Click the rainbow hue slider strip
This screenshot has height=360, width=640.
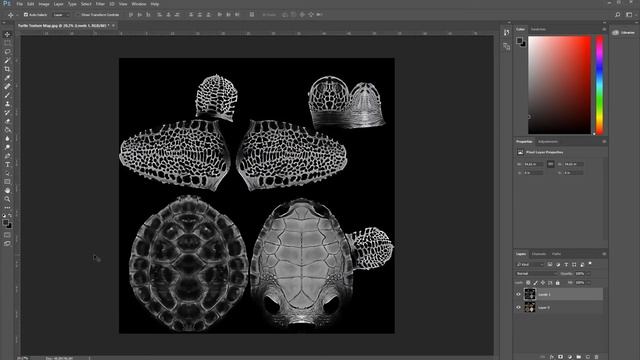tap(599, 85)
